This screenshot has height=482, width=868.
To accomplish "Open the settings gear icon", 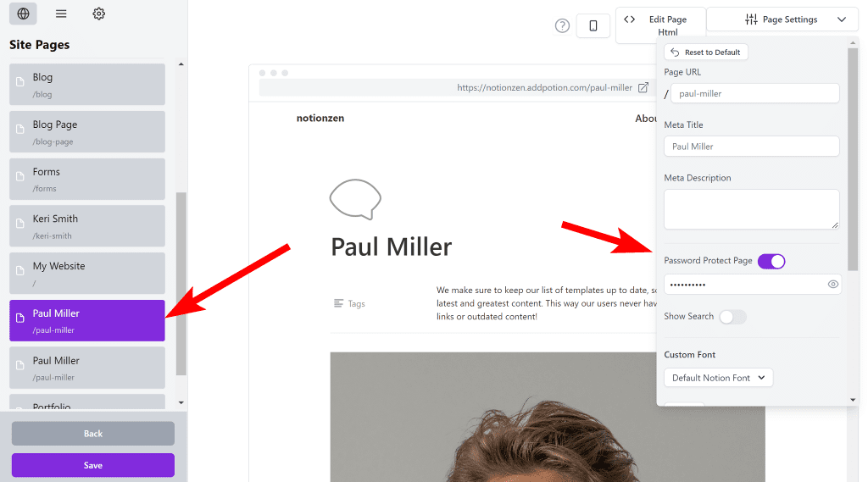I will click(x=99, y=14).
